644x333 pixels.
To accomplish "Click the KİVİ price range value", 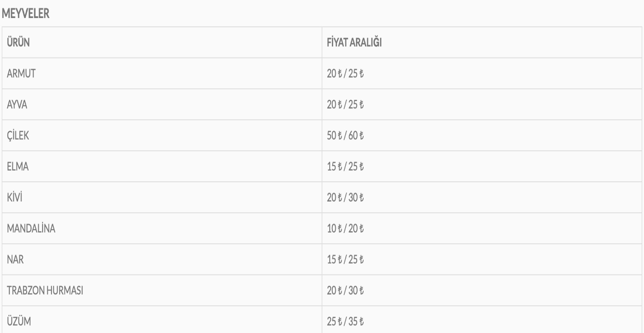I will (x=345, y=197).
